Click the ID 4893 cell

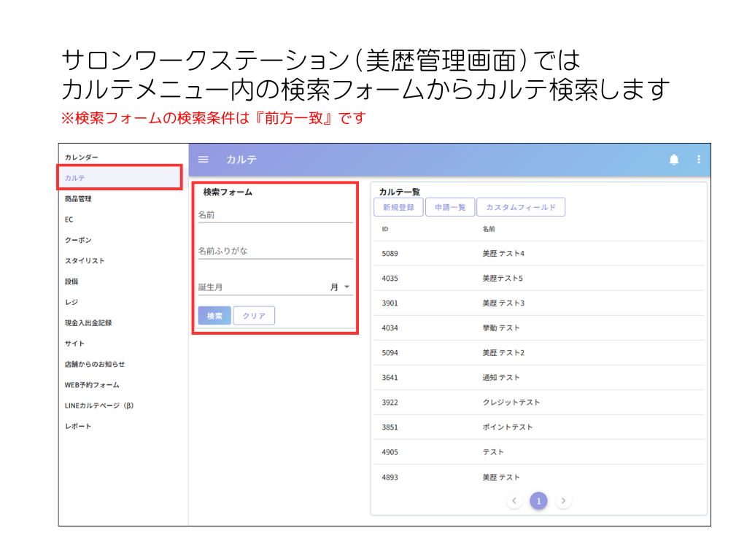tap(390, 477)
